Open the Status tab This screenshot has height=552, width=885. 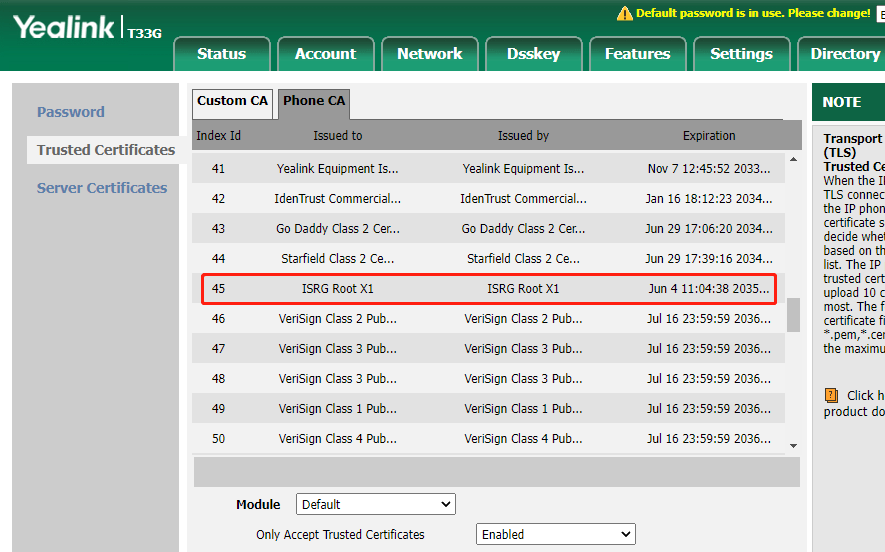pos(222,54)
